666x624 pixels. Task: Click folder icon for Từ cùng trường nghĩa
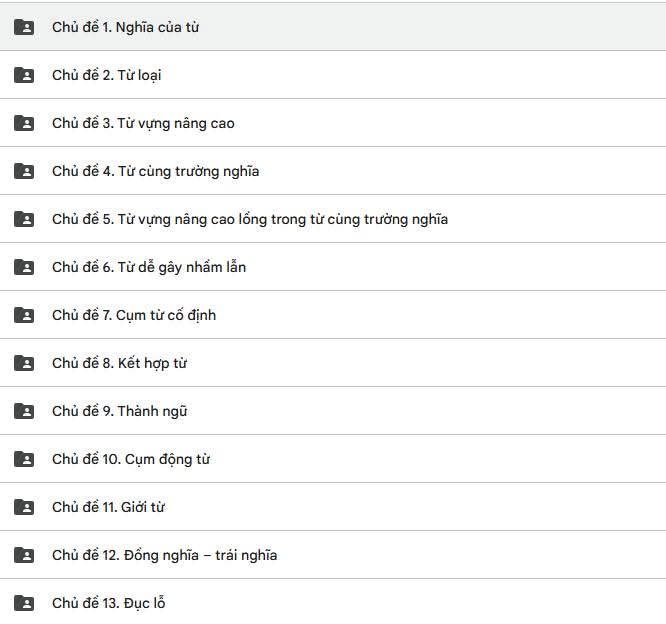[x=24, y=171]
